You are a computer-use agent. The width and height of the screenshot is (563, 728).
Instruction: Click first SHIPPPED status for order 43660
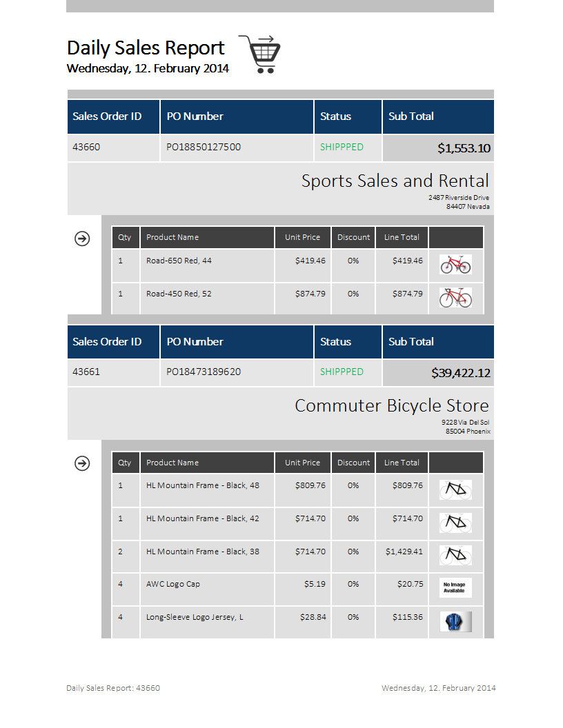point(342,147)
